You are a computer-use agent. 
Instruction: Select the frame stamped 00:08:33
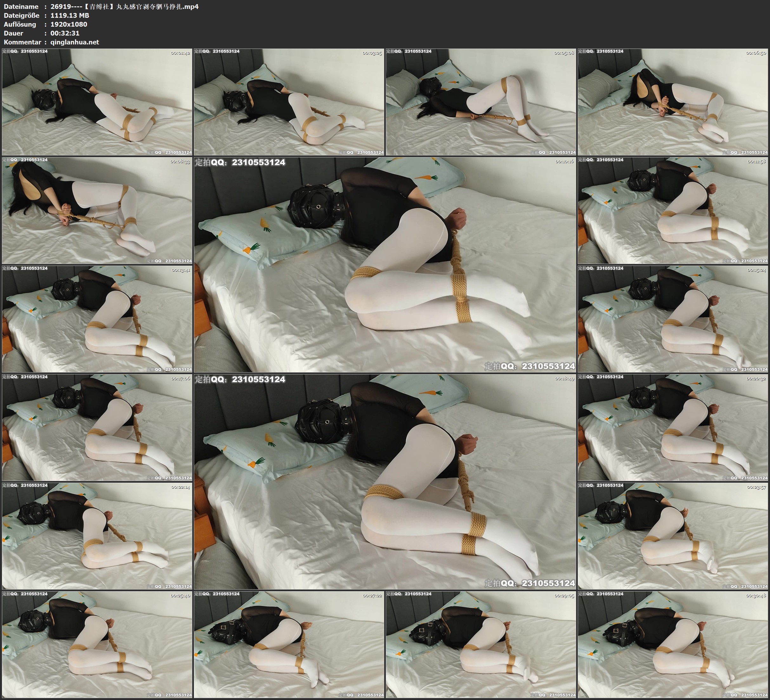click(97, 210)
